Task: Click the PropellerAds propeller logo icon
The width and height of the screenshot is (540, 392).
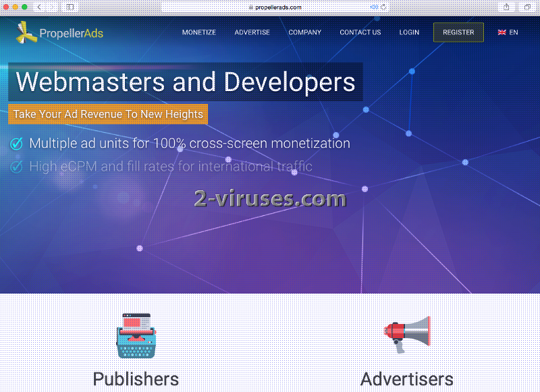Action: pyautogui.click(x=26, y=32)
